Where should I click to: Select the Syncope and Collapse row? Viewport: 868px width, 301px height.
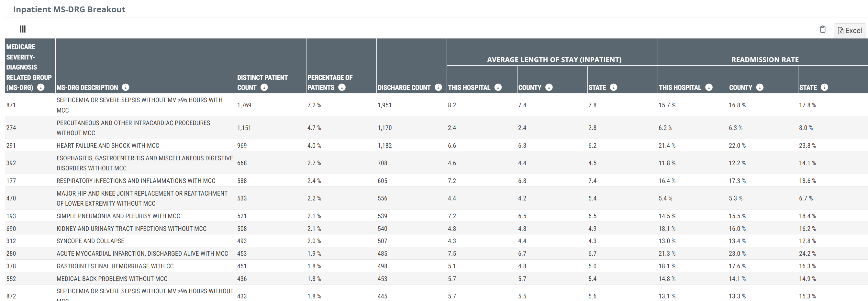(90, 241)
